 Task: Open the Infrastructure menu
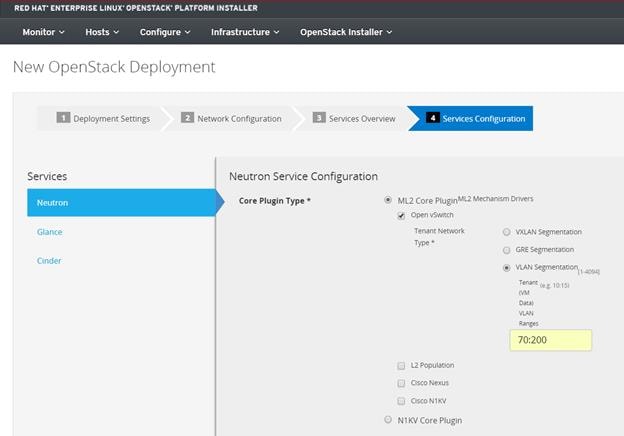[245, 32]
